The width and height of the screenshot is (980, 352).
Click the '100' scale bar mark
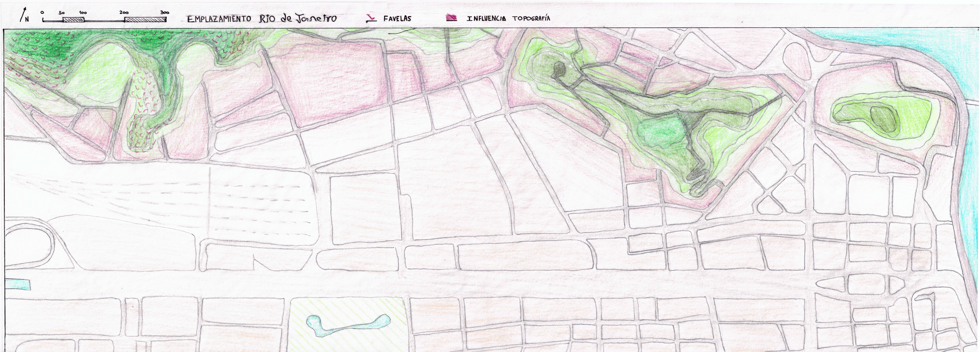tap(83, 13)
